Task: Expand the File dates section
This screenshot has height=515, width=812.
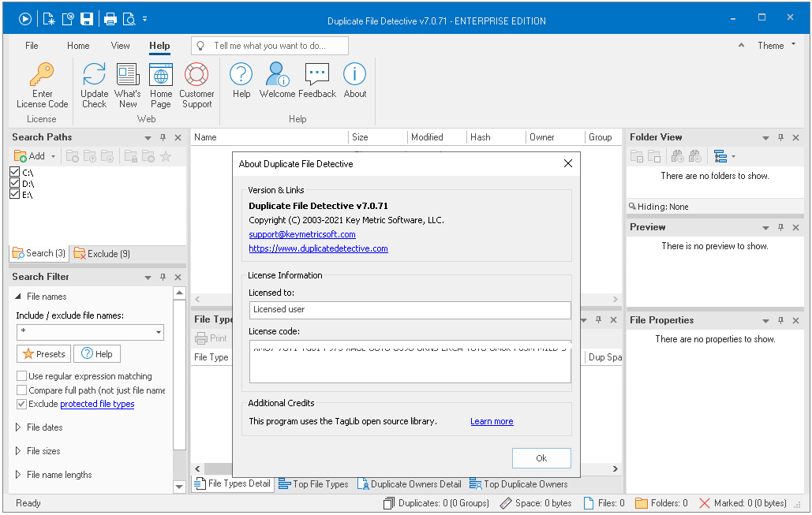Action: [18, 427]
